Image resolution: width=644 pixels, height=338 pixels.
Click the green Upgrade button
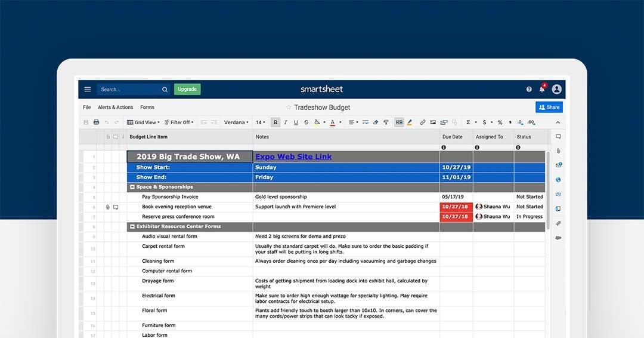coord(187,90)
